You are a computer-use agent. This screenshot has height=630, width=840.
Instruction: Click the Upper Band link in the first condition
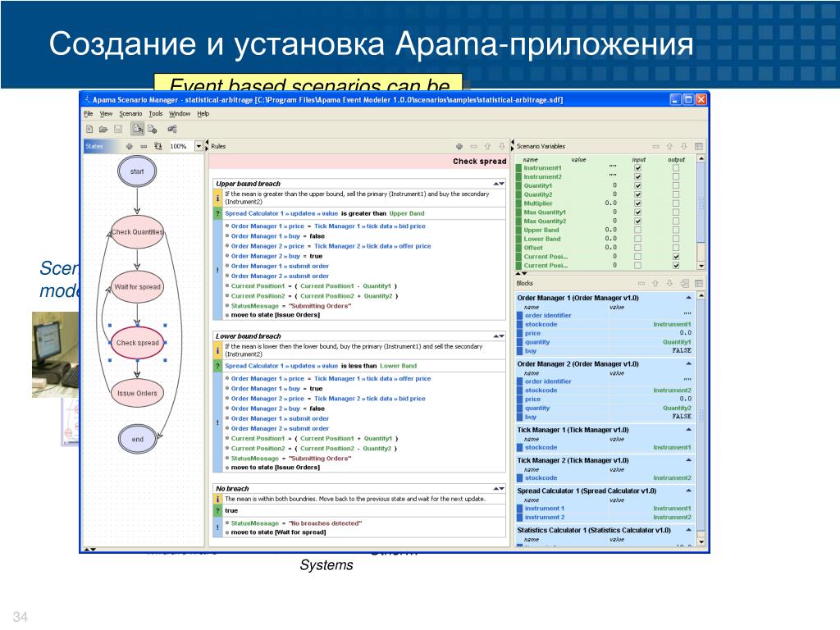(407, 213)
